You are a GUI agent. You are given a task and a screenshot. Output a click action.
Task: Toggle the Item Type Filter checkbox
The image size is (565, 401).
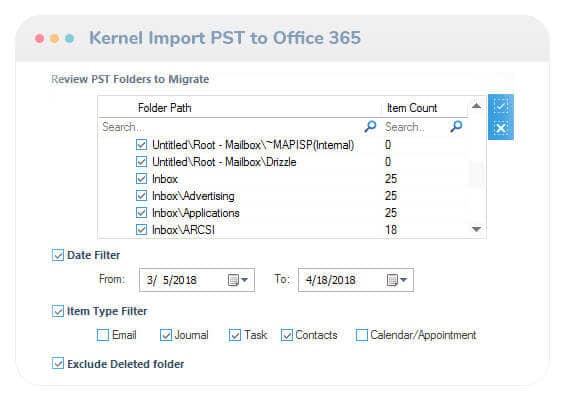tap(58, 311)
